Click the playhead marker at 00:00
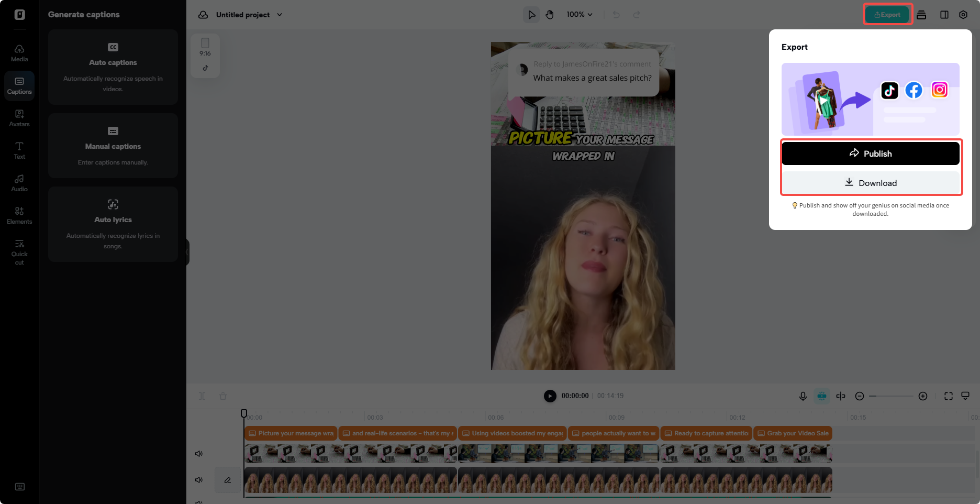The height and width of the screenshot is (504, 980). coord(244,414)
